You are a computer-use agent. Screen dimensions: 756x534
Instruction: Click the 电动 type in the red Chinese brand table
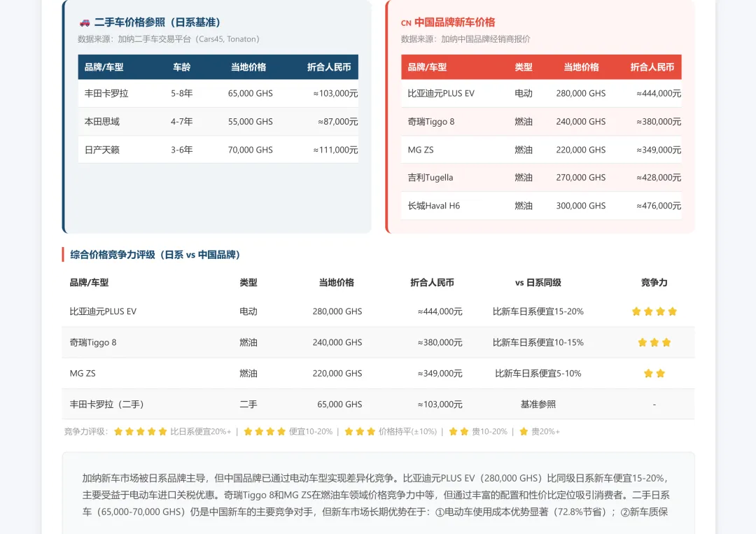pos(523,94)
